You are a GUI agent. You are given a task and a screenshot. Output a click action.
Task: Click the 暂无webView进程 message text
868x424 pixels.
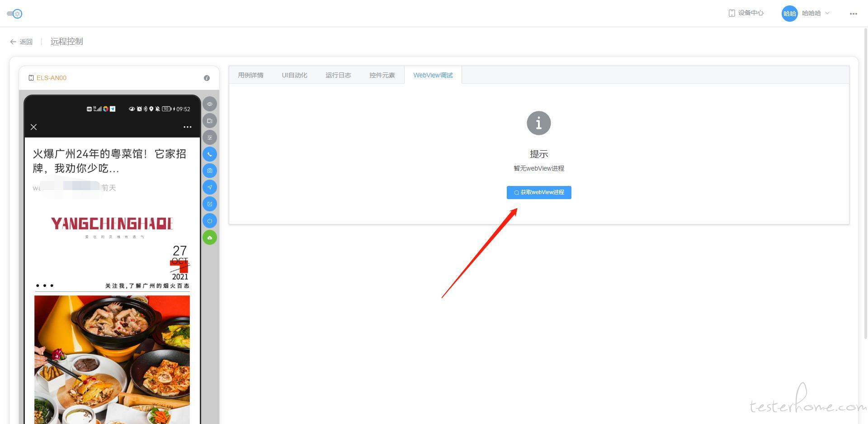tap(539, 168)
